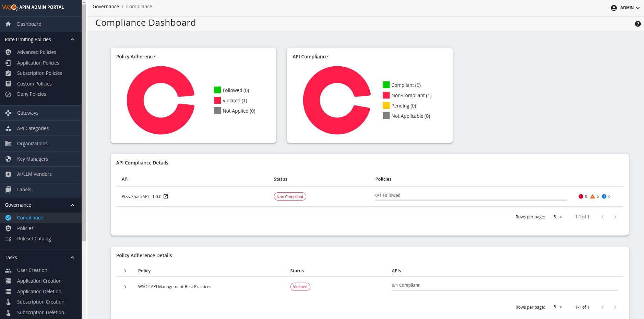Expand the WSO2 API Management Best Practices row
644x319 pixels.
(x=125, y=287)
